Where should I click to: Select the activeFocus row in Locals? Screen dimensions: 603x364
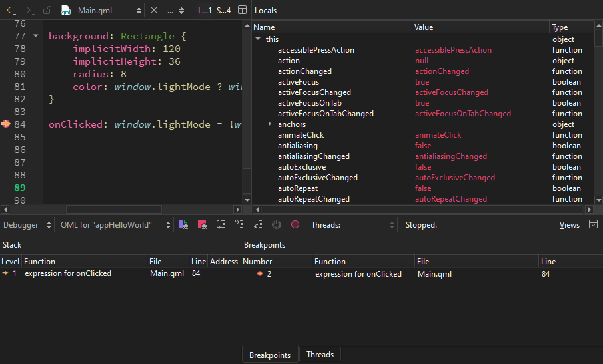(x=423, y=82)
